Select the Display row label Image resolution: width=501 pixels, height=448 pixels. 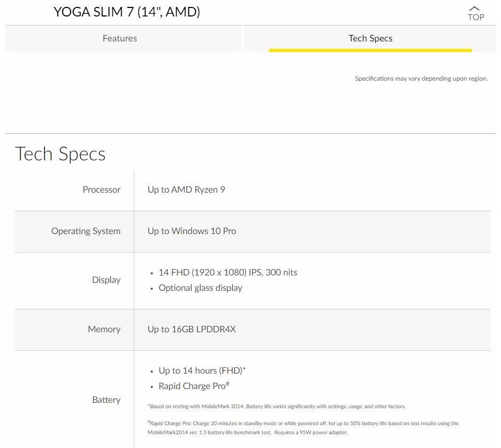click(x=106, y=280)
